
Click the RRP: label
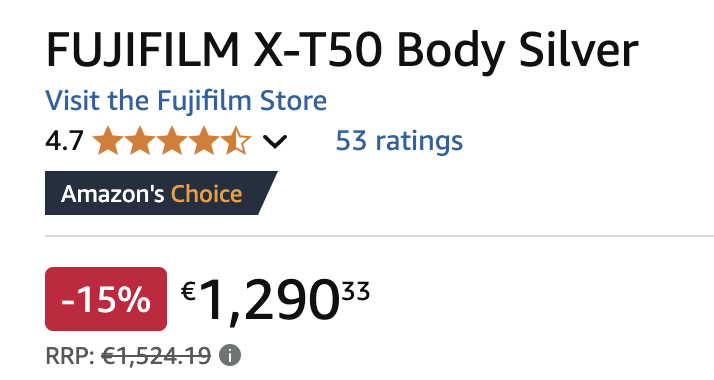(70, 355)
